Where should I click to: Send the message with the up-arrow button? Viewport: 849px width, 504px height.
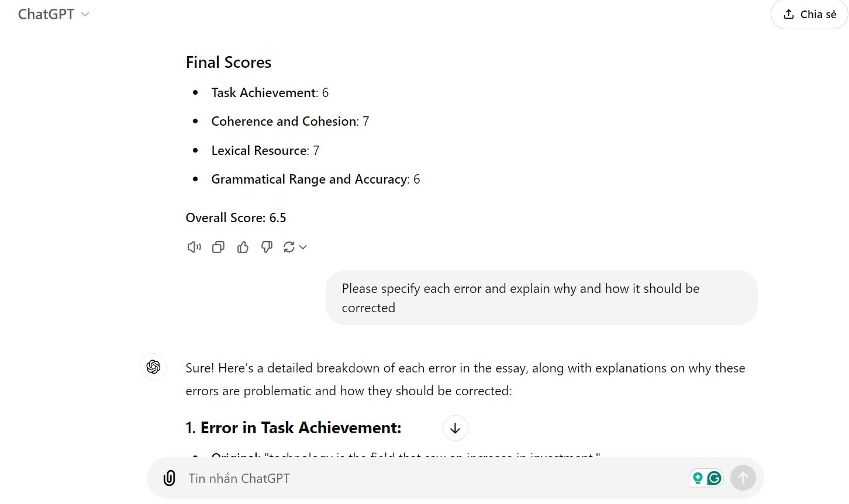point(743,478)
